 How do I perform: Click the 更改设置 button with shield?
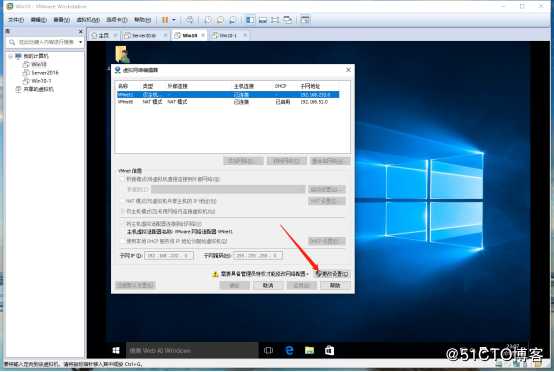(331, 274)
